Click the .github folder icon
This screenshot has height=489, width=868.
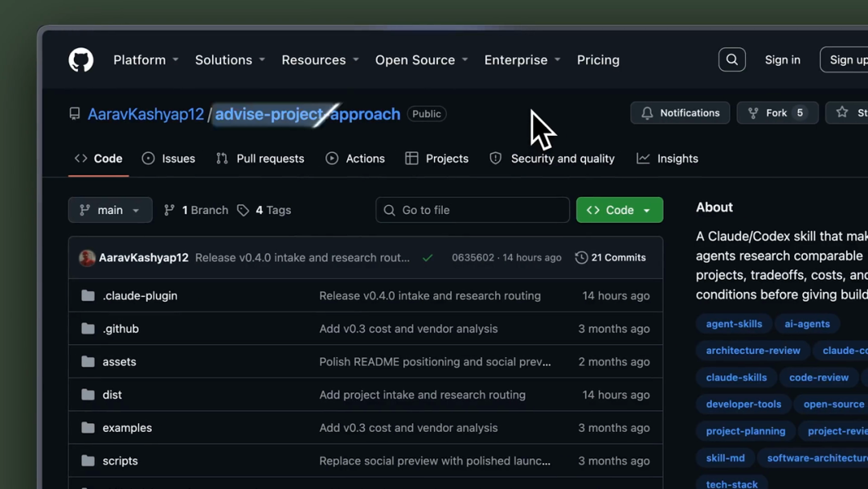(88, 328)
